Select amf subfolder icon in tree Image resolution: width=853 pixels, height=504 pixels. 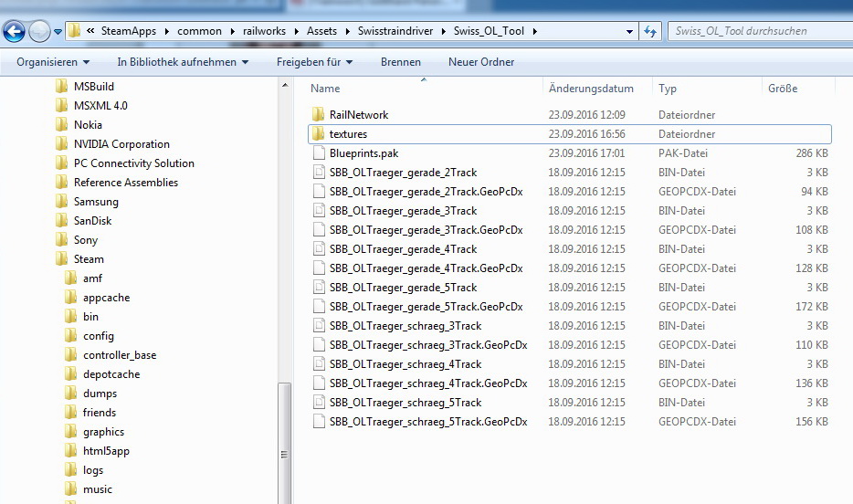pyautogui.click(x=70, y=278)
